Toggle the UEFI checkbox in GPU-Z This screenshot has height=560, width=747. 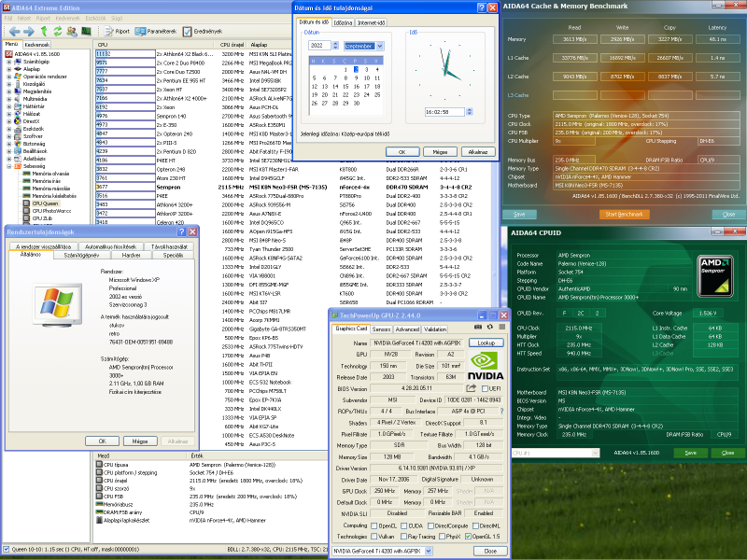click(x=485, y=388)
